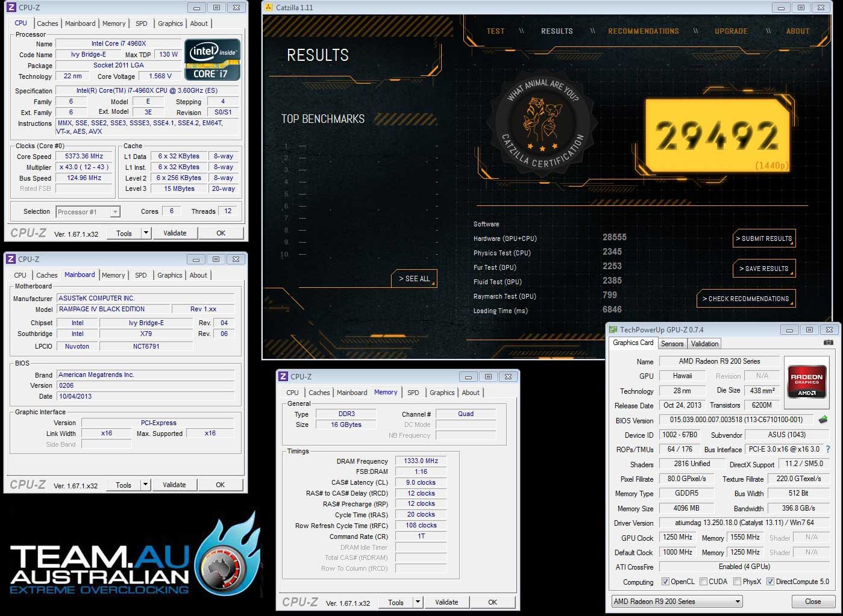The height and width of the screenshot is (616, 843).
Task: Click Submit Results in Catzilla
Action: pos(764,238)
